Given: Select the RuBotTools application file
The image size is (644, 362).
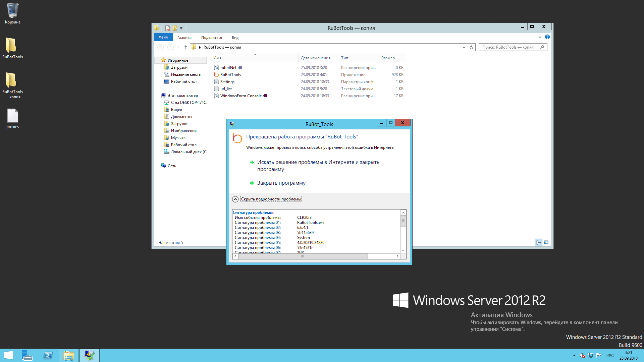Looking at the screenshot, I should (x=230, y=75).
